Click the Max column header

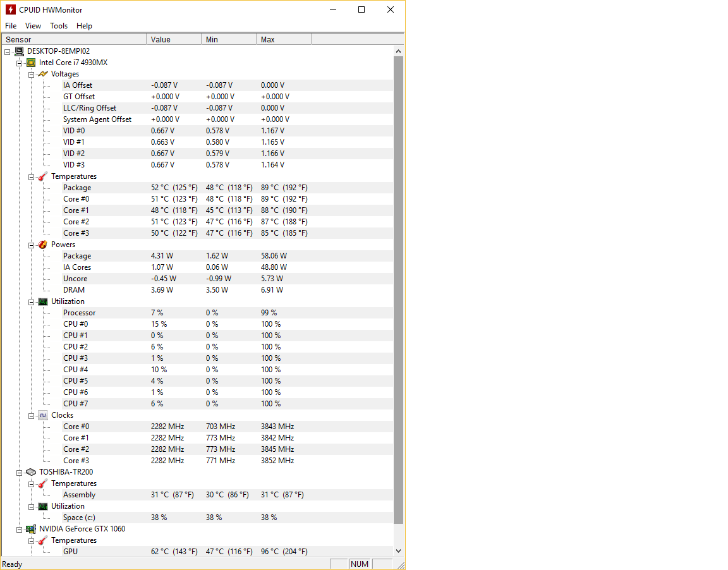[284, 39]
